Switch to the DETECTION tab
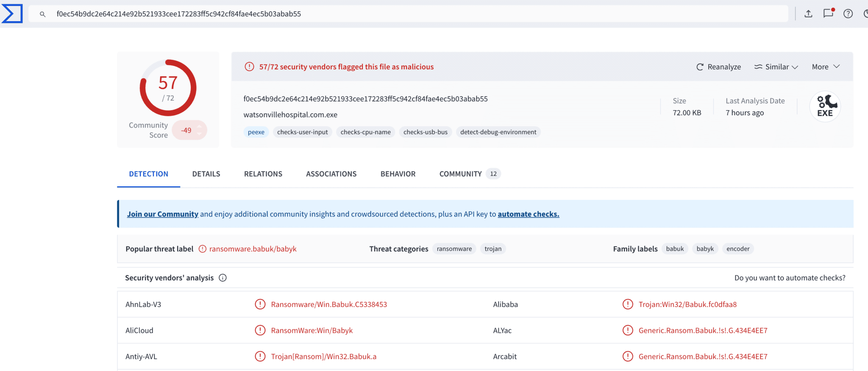The height and width of the screenshot is (371, 868). [x=149, y=174]
